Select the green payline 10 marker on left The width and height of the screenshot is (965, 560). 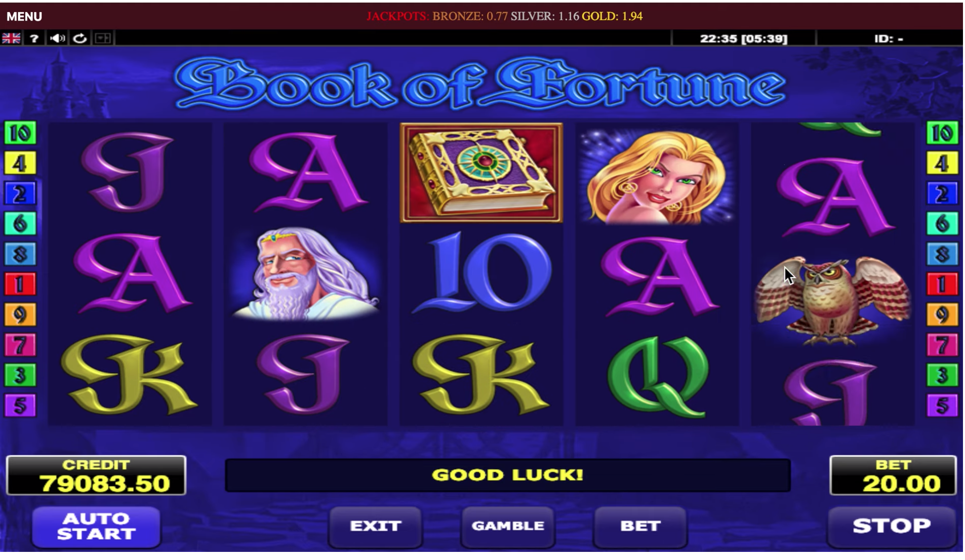pos(20,134)
